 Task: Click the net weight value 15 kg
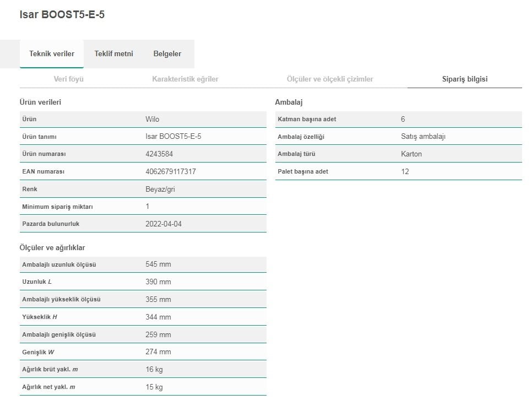[x=154, y=387]
